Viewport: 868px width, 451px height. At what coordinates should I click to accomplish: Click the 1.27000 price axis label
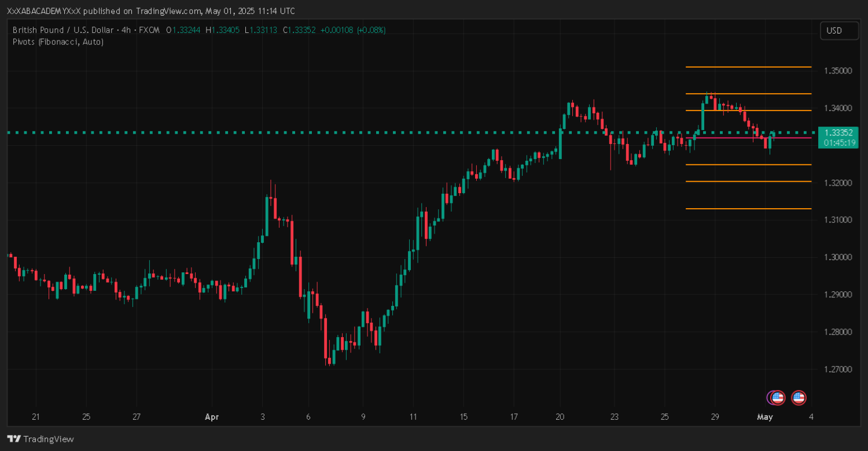837,369
